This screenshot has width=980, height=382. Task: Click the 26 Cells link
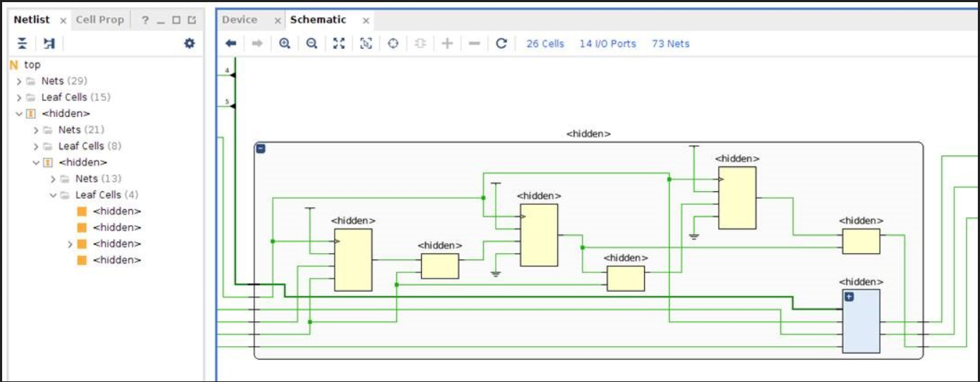[545, 44]
